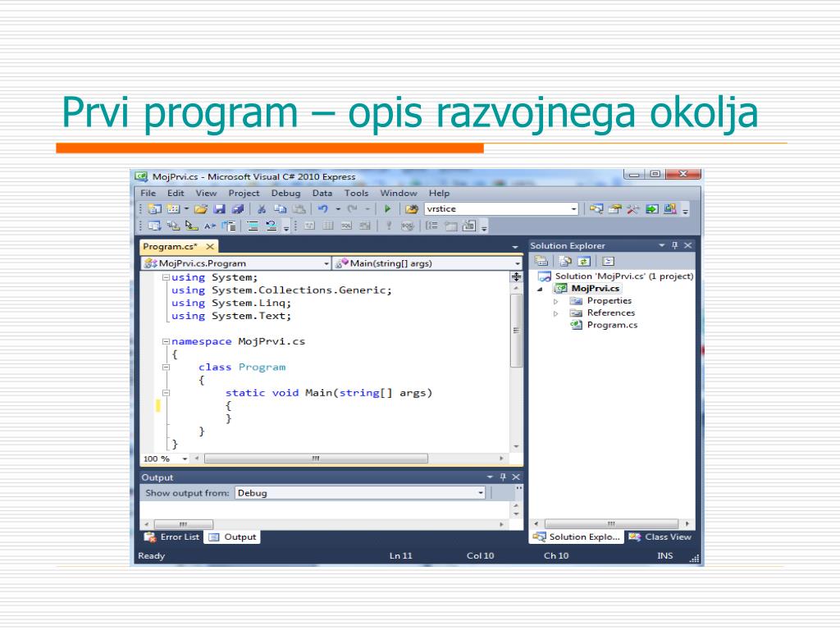Click the Redo arrow icon
Screen dimensions: 840x630
[x=352, y=209]
